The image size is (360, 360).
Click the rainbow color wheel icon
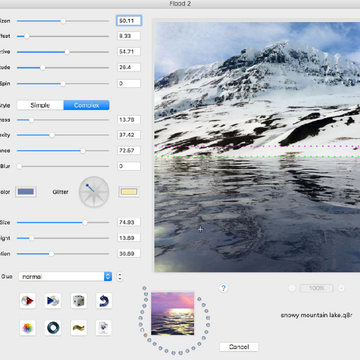[x=28, y=328]
